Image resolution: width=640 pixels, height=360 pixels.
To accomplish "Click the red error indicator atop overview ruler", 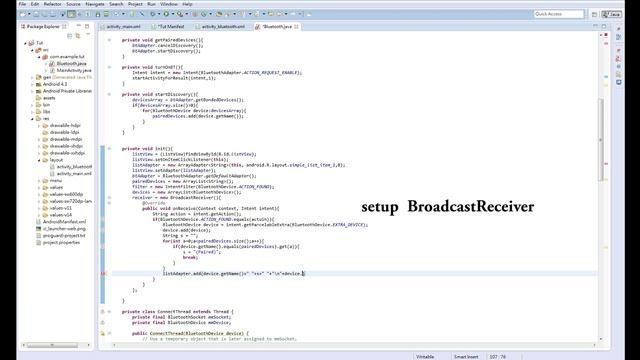I will [606, 35].
